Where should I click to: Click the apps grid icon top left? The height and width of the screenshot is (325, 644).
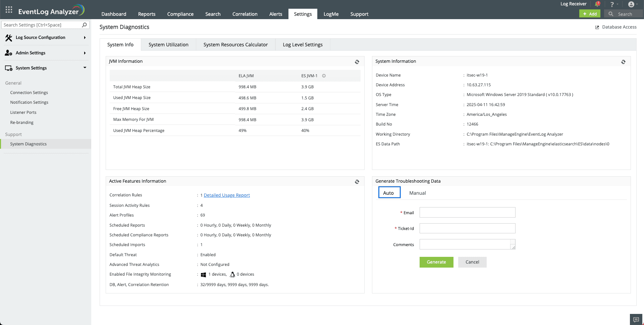click(x=9, y=9)
